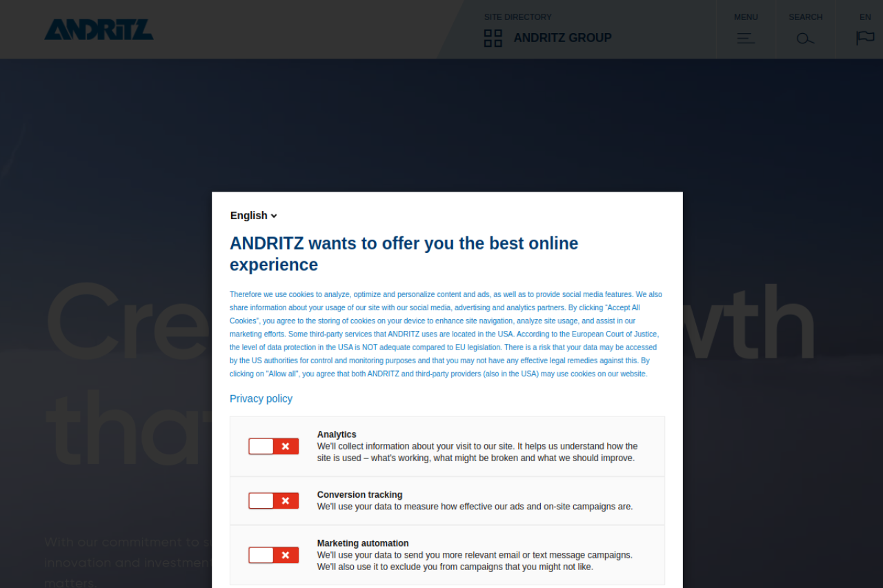Viewport: 883px width, 588px height.
Task: Click the ANDRITZ logo
Action: click(x=99, y=30)
